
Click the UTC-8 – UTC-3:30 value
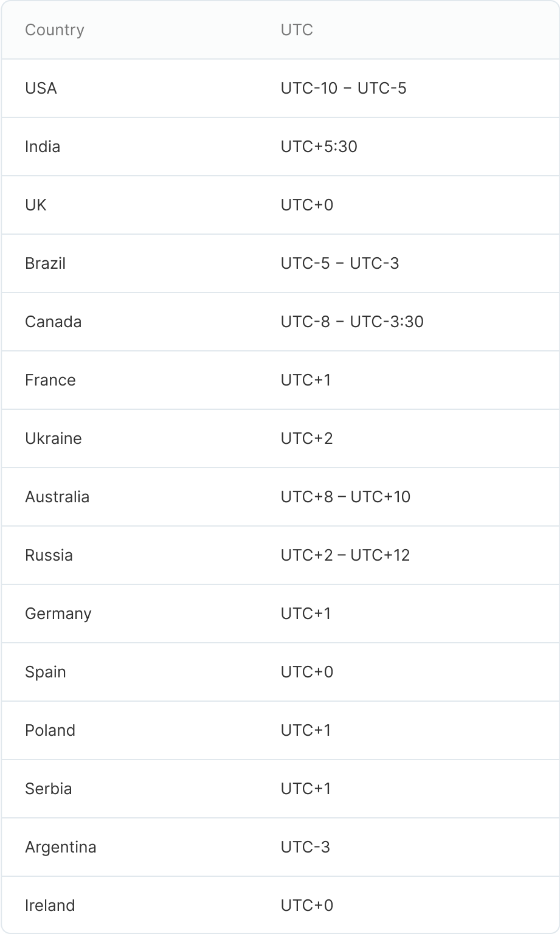tap(352, 322)
